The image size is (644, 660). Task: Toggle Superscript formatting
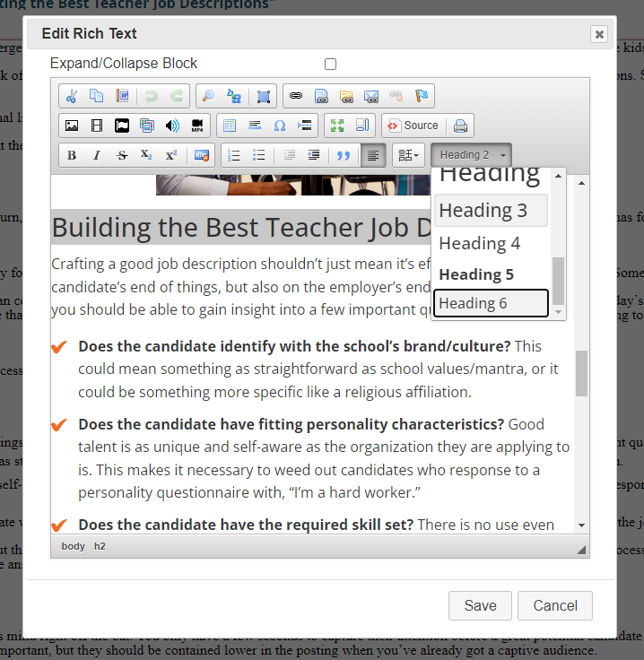tap(171, 155)
